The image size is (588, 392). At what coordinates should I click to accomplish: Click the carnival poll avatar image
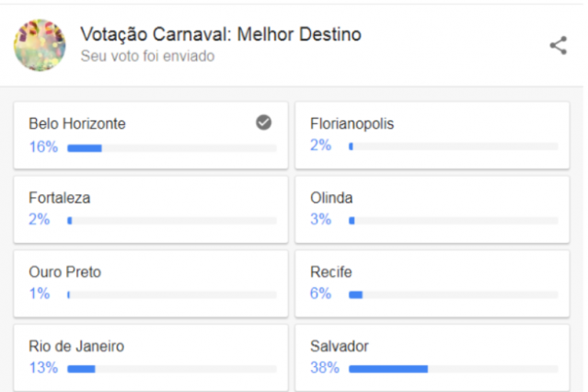pos(40,45)
